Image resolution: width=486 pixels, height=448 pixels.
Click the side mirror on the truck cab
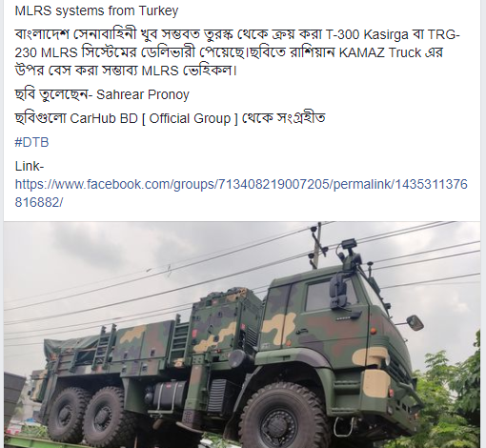339,291
